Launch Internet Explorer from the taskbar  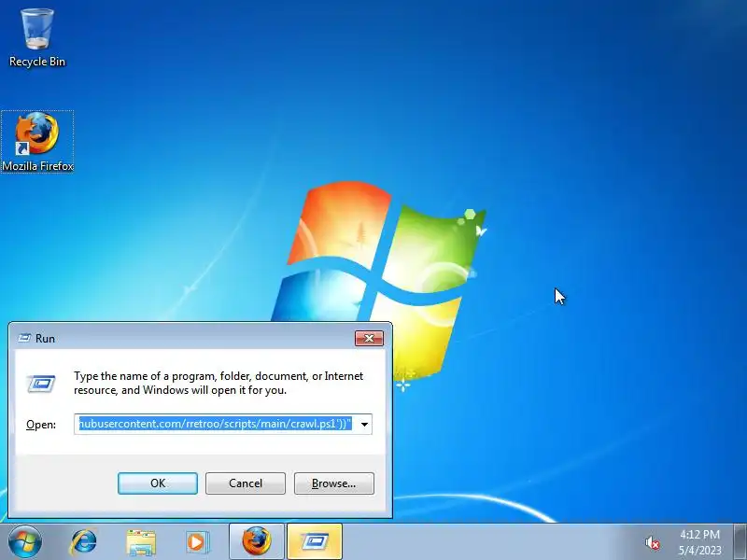(x=83, y=542)
